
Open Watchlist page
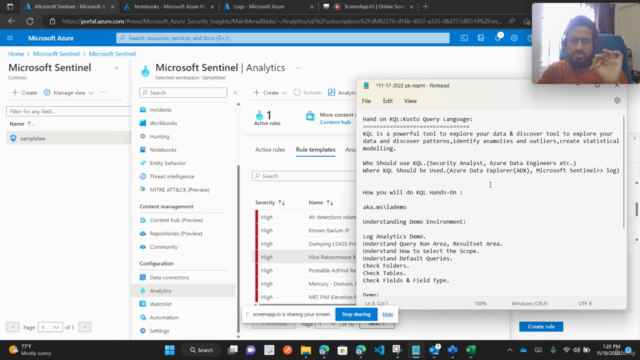click(160, 304)
